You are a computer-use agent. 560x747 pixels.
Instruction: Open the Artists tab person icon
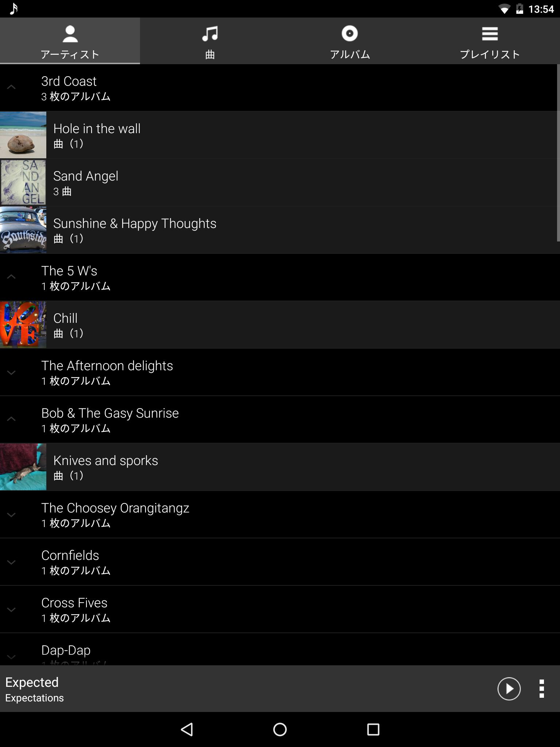coord(70,34)
